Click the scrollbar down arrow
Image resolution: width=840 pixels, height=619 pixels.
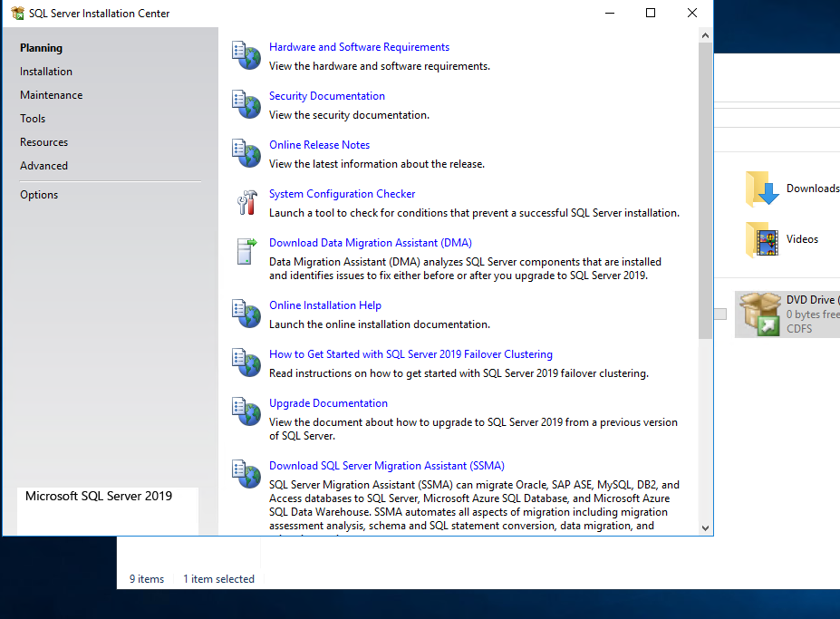pyautogui.click(x=705, y=527)
